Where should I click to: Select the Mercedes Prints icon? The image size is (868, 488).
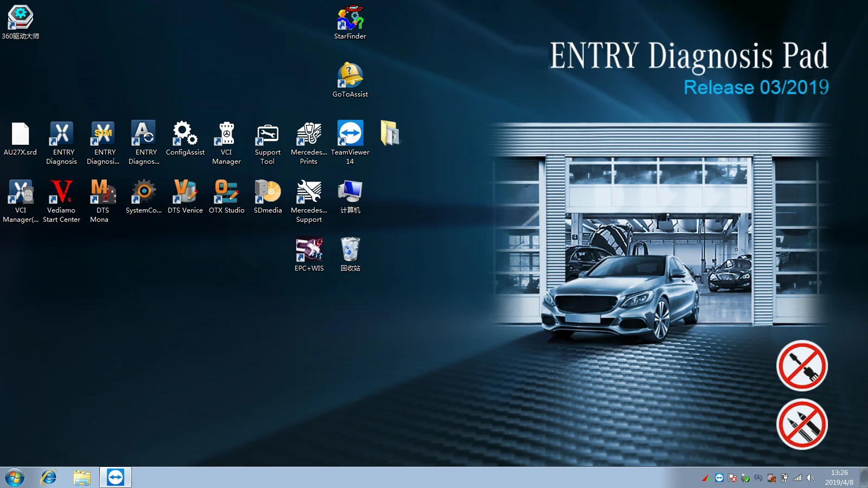309,143
